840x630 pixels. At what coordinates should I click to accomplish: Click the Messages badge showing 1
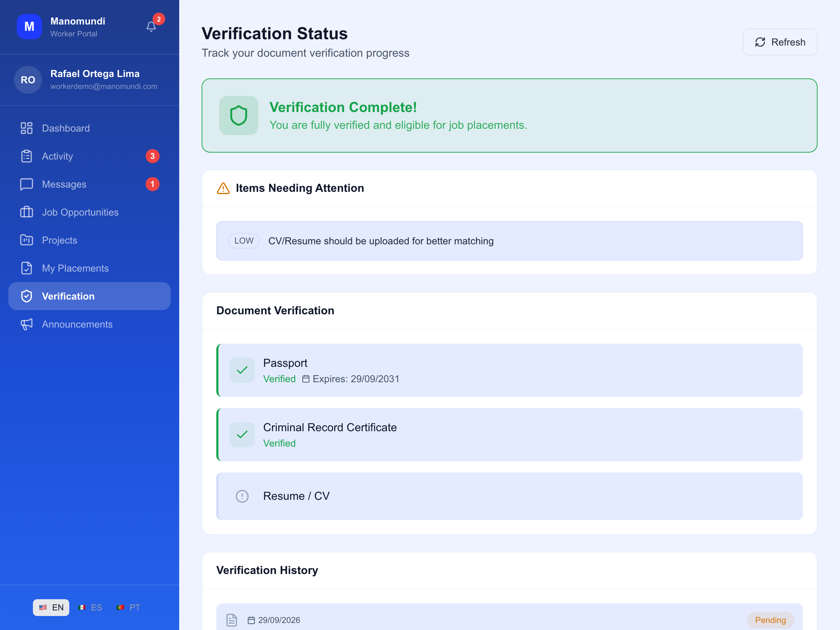tap(152, 184)
